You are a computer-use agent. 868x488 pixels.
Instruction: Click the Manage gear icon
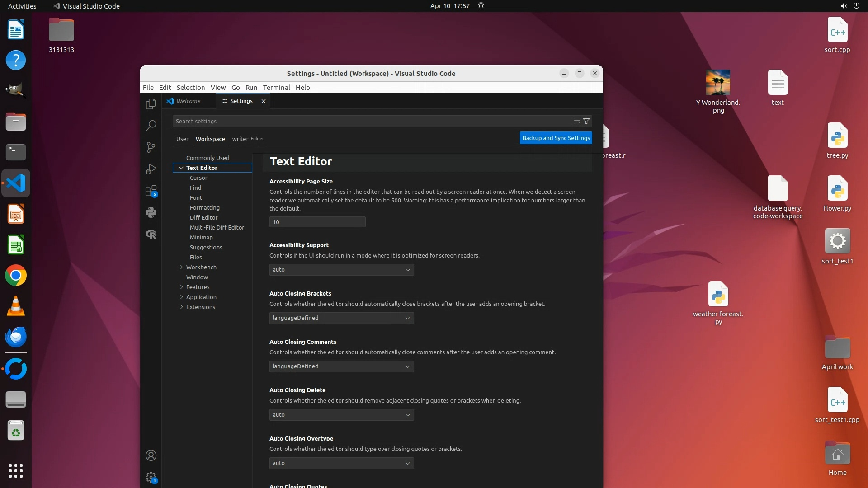click(151, 477)
